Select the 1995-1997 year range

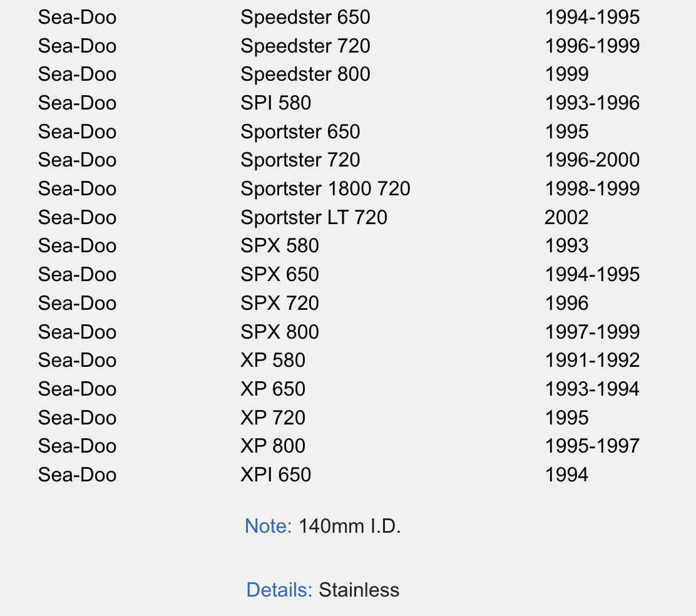591,446
